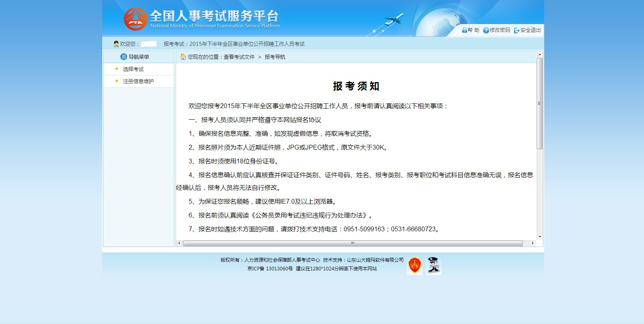The width and height of the screenshot is (644, 324).
Task: Click the red 工商 badge in the footer
Action: (414, 265)
